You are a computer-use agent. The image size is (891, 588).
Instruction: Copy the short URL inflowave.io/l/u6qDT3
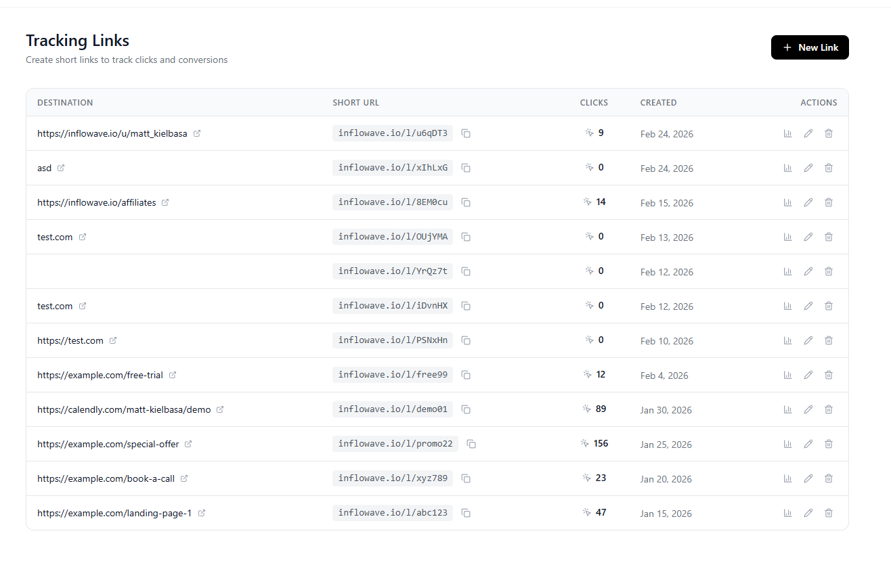click(x=466, y=133)
